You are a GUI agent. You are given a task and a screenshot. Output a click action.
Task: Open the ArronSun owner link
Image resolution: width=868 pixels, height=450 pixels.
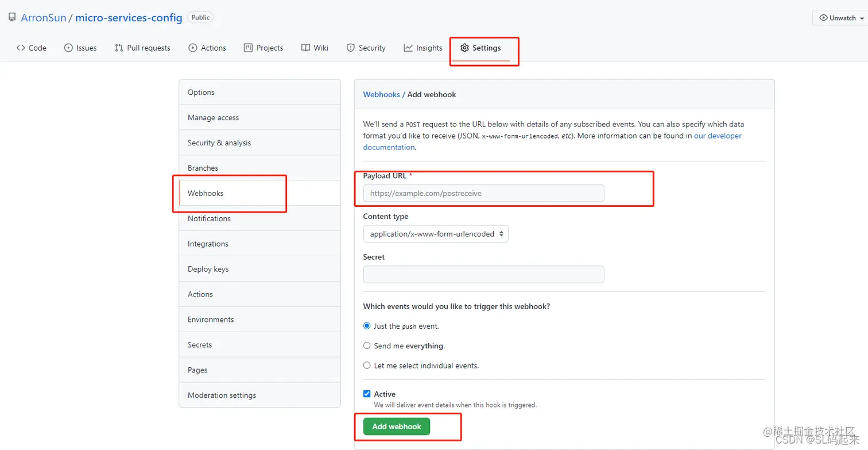pyautogui.click(x=44, y=18)
